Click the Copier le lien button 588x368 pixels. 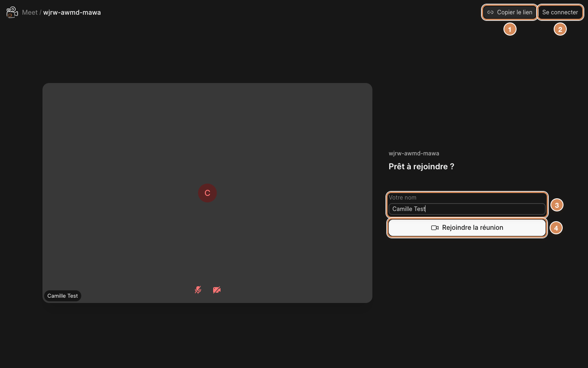tap(510, 12)
